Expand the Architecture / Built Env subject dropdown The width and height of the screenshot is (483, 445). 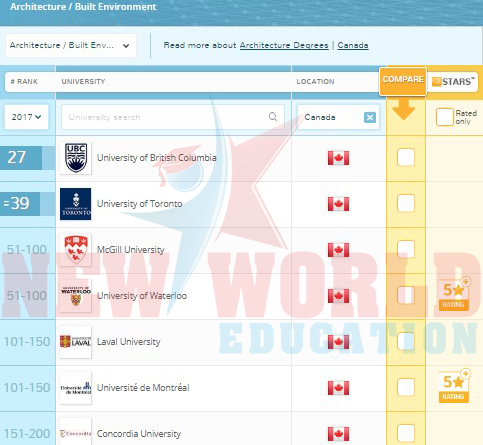(x=71, y=45)
